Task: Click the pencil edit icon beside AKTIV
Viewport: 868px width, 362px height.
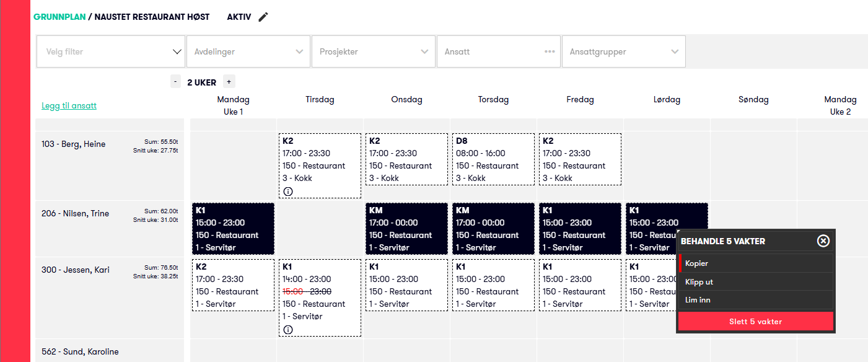Action: (263, 17)
